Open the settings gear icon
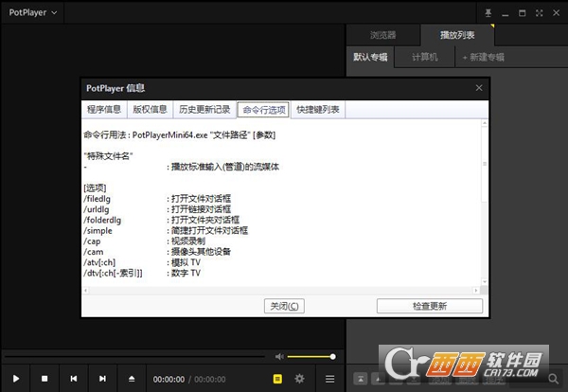The width and height of the screenshot is (568, 392). tap(300, 379)
